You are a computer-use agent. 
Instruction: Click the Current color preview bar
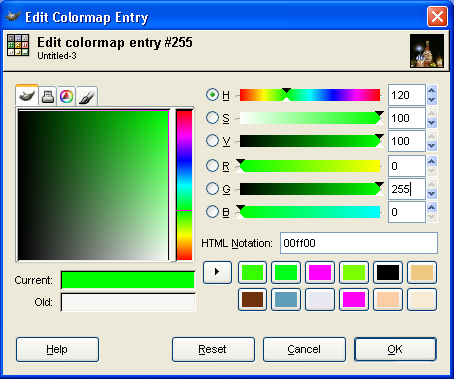pos(128,280)
